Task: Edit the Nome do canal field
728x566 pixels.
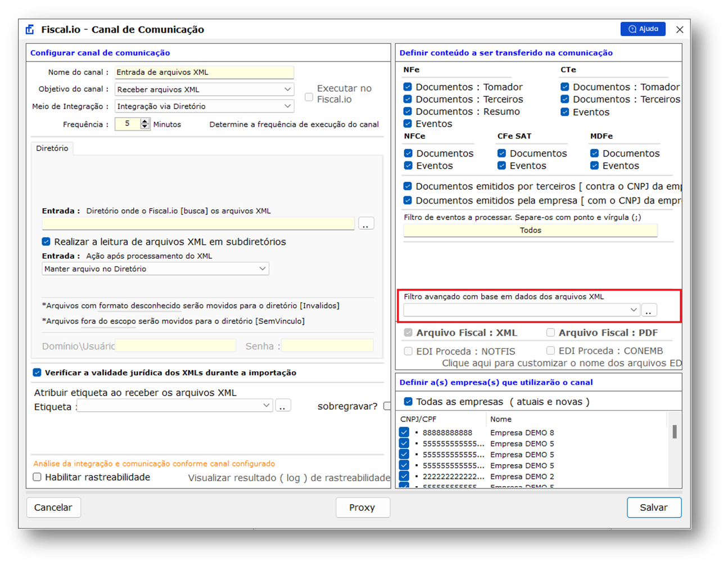Action: 204,72
